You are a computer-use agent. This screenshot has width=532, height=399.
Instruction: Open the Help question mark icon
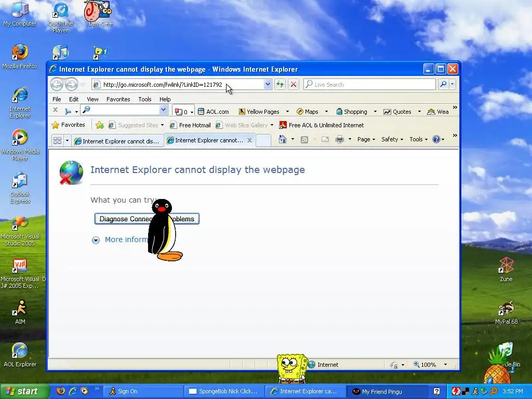(x=436, y=139)
